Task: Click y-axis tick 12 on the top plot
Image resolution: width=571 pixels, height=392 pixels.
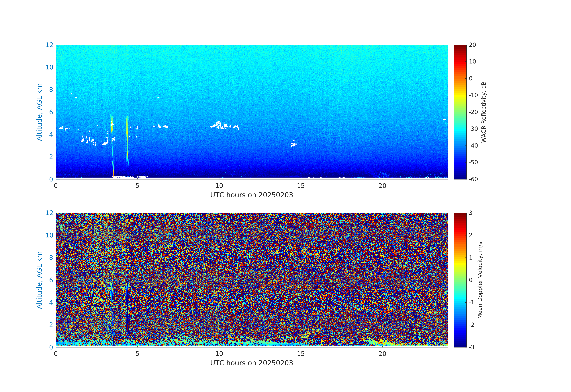Action: (x=49, y=45)
